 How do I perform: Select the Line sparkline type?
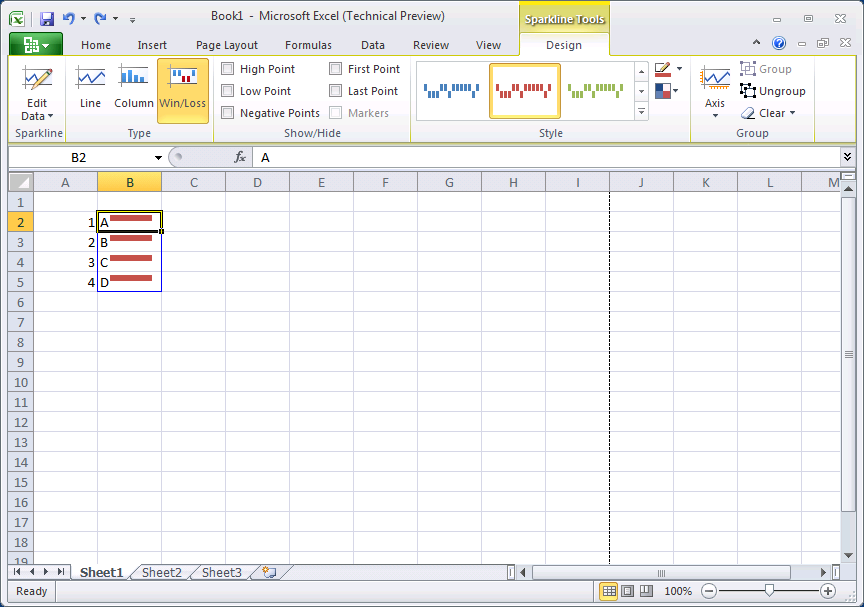(x=90, y=90)
